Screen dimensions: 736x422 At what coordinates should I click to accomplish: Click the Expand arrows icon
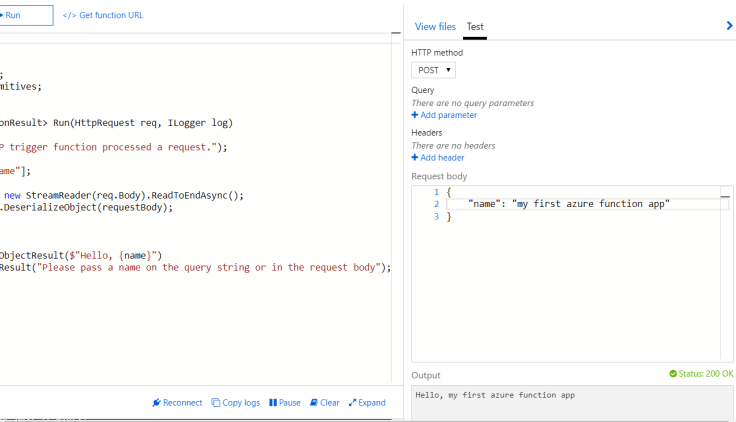coord(352,403)
